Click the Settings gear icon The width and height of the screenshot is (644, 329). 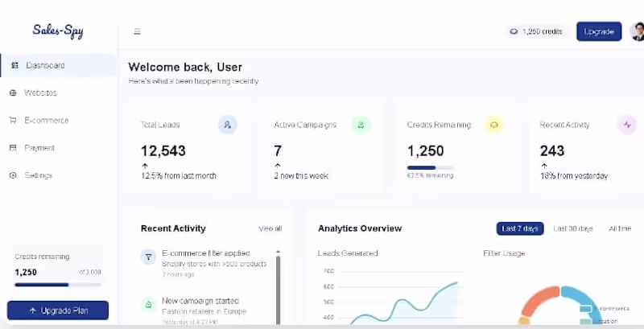point(13,175)
